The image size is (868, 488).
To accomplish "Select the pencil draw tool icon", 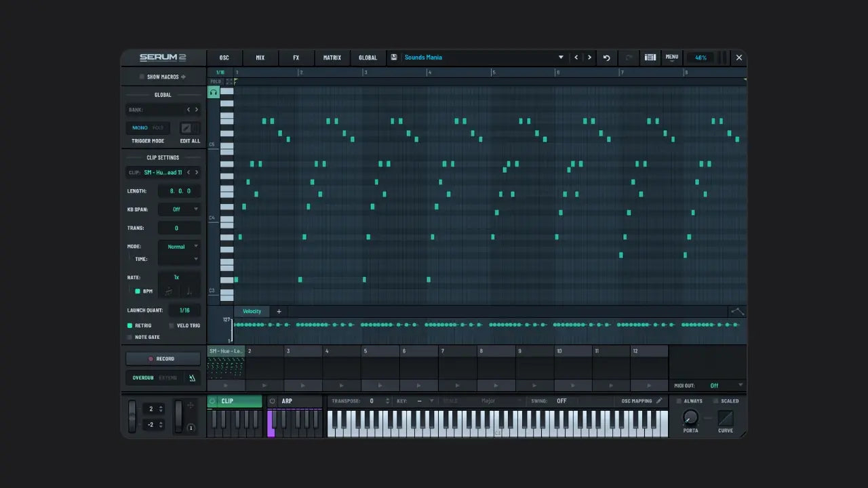I will 185,128.
